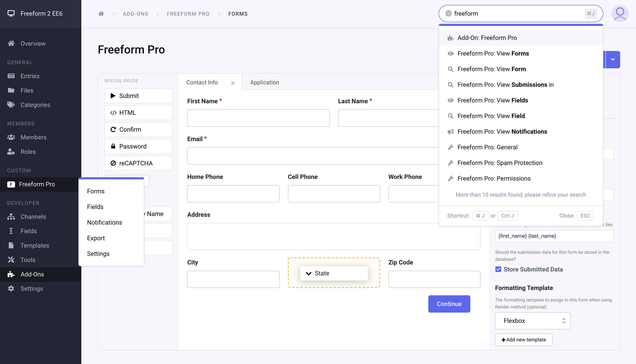Viewport: 636px width, 364px height.
Task: Add the reCAPTCHA special field
Action: click(x=138, y=163)
